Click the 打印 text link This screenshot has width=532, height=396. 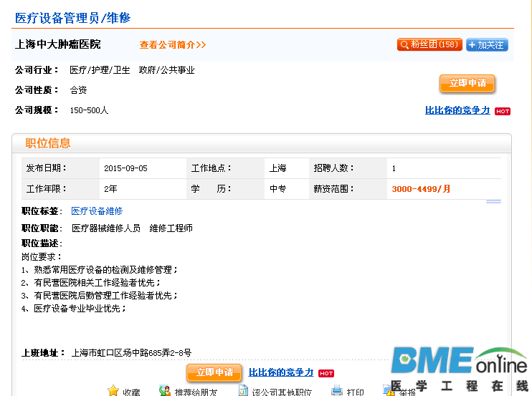click(x=355, y=392)
